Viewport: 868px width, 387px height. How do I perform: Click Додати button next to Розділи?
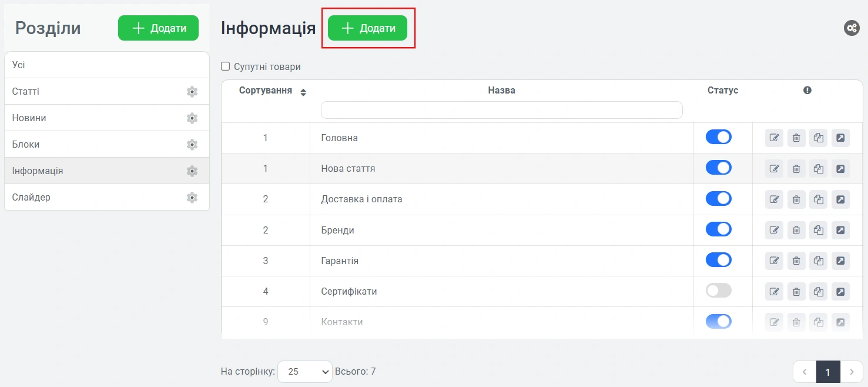pyautogui.click(x=158, y=28)
